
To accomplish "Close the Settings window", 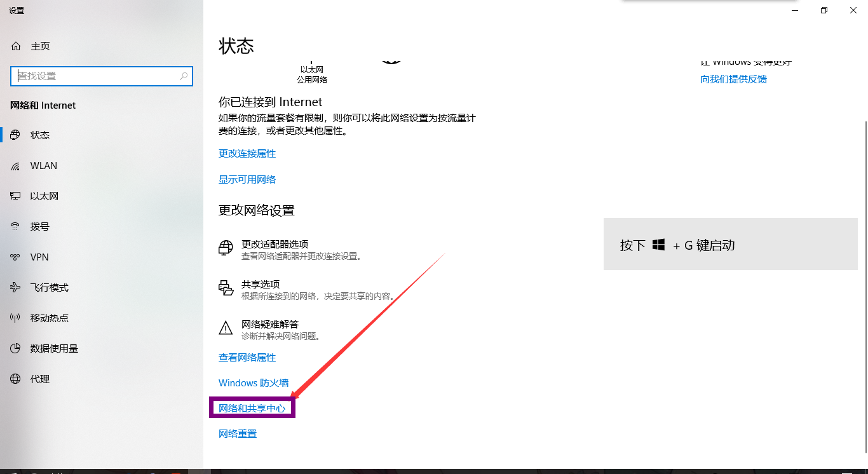I will tap(853, 10).
